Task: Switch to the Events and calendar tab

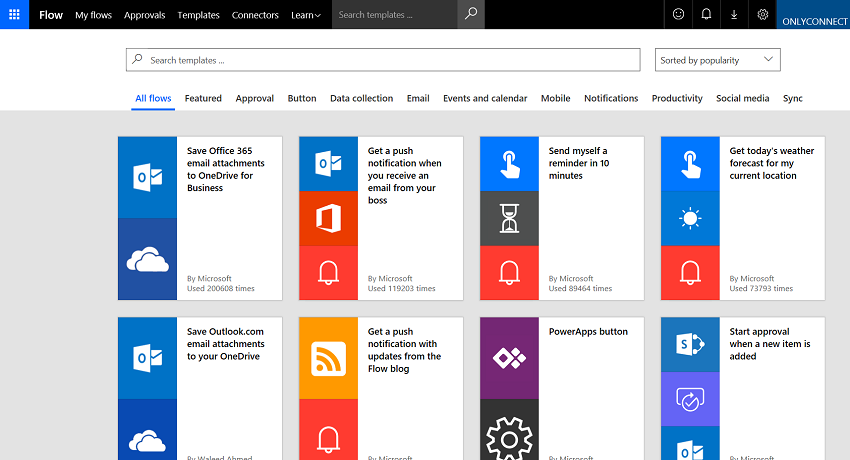Action: point(485,98)
